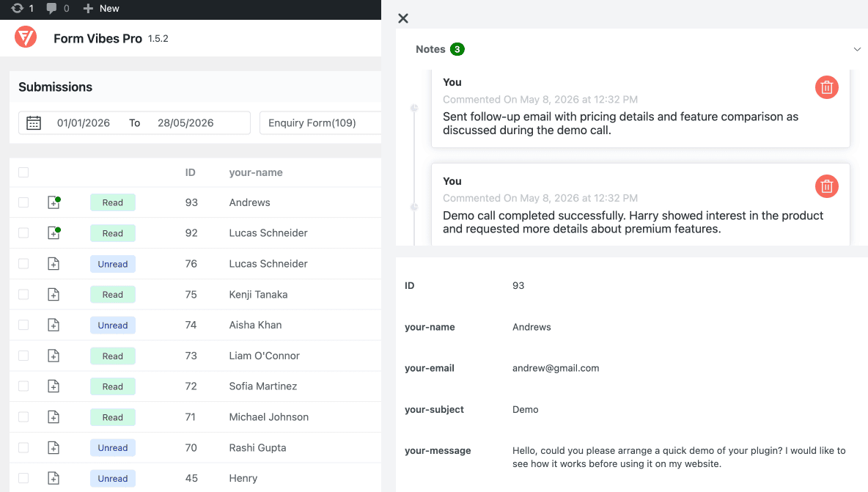Tick the checkbox for Liam O'Connor row
The height and width of the screenshot is (492, 868).
tap(23, 356)
